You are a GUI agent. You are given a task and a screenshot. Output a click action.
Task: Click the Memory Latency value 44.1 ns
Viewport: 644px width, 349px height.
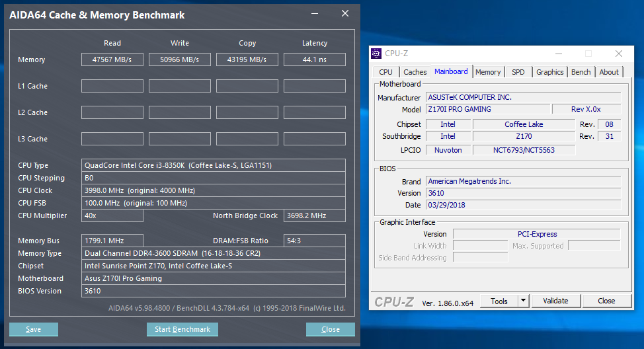(x=315, y=59)
